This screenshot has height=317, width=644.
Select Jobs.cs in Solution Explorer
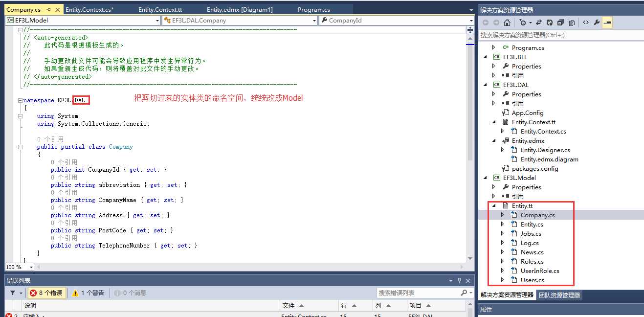531,233
